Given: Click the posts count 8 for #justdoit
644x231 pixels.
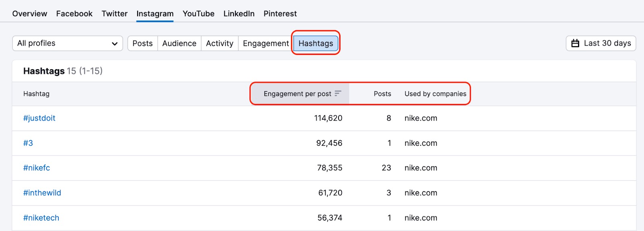Looking at the screenshot, I should [x=389, y=118].
